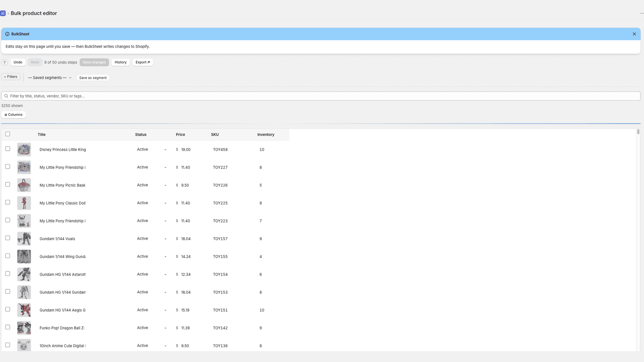Change status of My Little Pony Picnic Bask
This screenshot has width=644, height=362.
coord(151,185)
